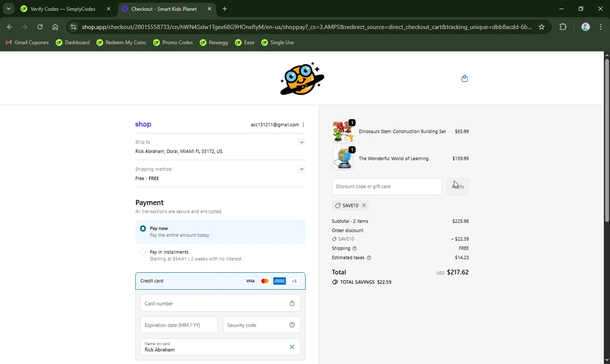610x364 pixels.
Task: Open the tab search dropdown
Action: [8, 9]
